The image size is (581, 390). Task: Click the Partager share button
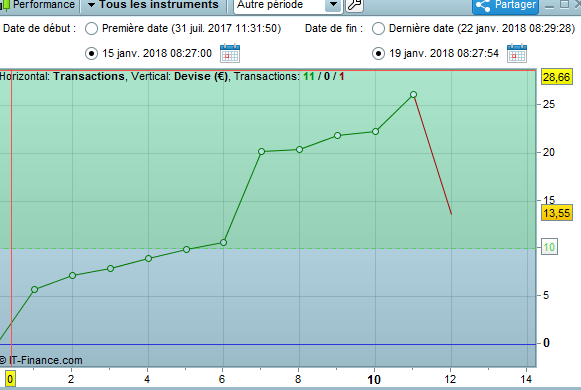coord(505,5)
